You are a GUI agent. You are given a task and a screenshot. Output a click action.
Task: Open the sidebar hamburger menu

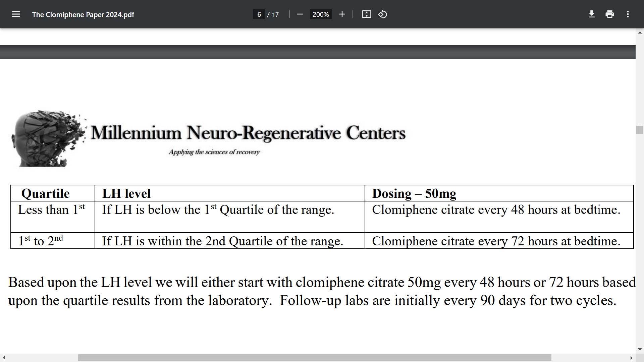tap(16, 14)
